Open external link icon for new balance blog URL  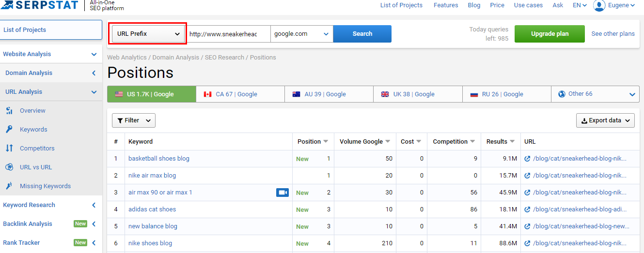(x=527, y=226)
